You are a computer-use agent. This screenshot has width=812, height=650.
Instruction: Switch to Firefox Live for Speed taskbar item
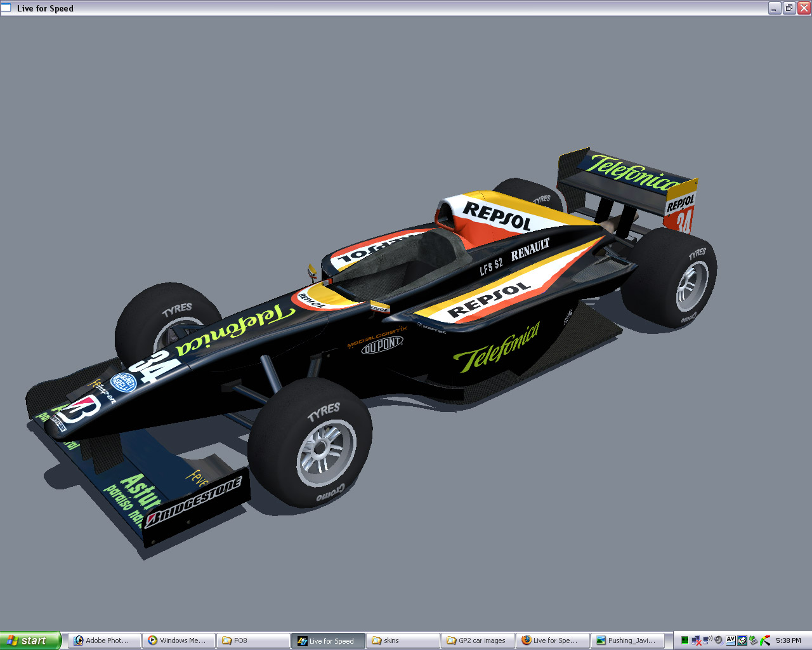click(x=553, y=640)
